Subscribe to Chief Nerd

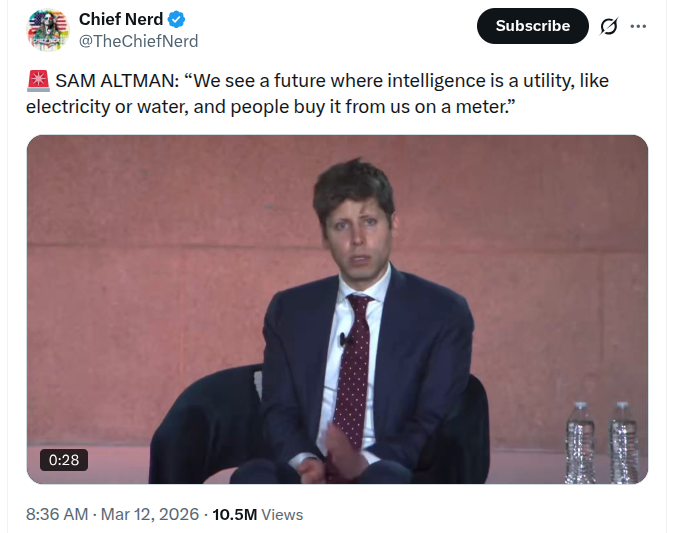[532, 26]
